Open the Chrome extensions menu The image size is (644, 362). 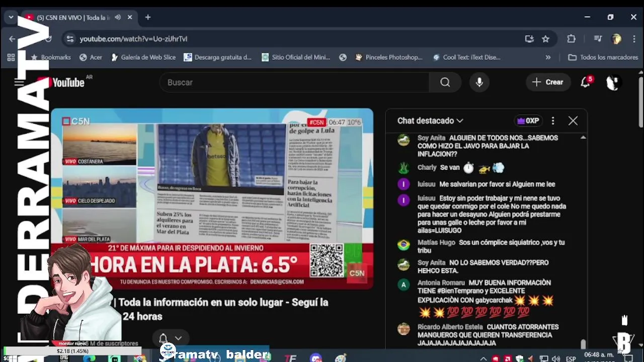(x=571, y=39)
